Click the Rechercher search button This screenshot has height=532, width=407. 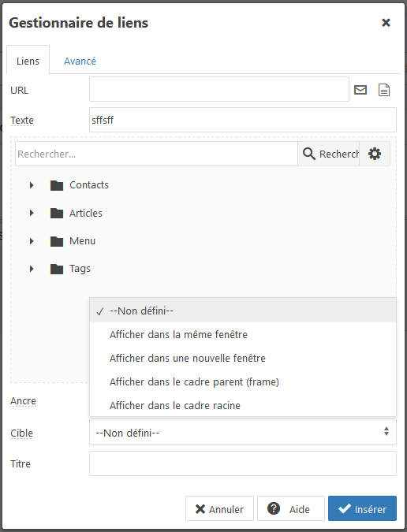328,154
